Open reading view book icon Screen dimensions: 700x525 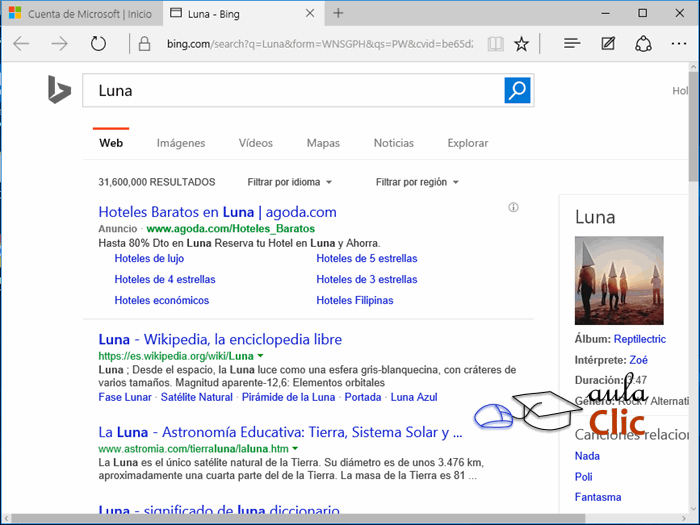(x=495, y=44)
